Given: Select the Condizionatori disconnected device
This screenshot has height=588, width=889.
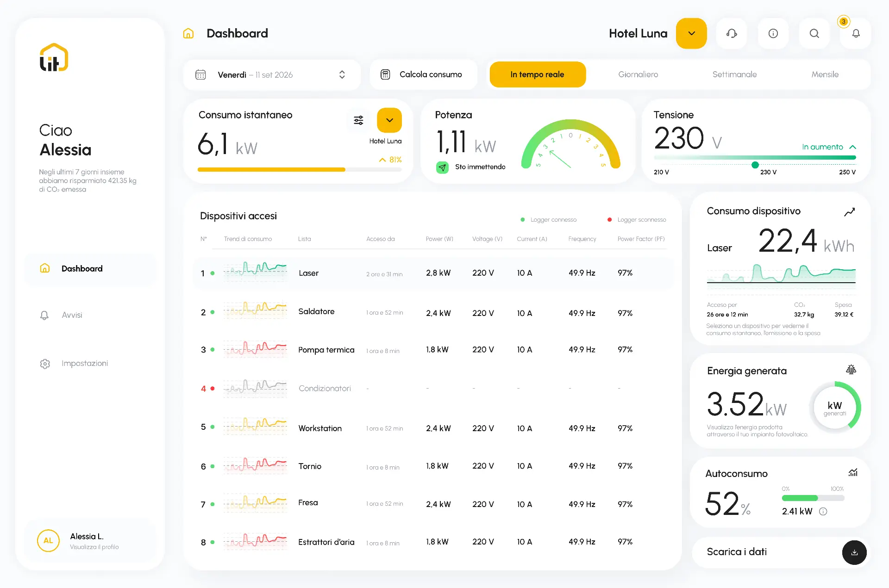Looking at the screenshot, I should tap(325, 389).
